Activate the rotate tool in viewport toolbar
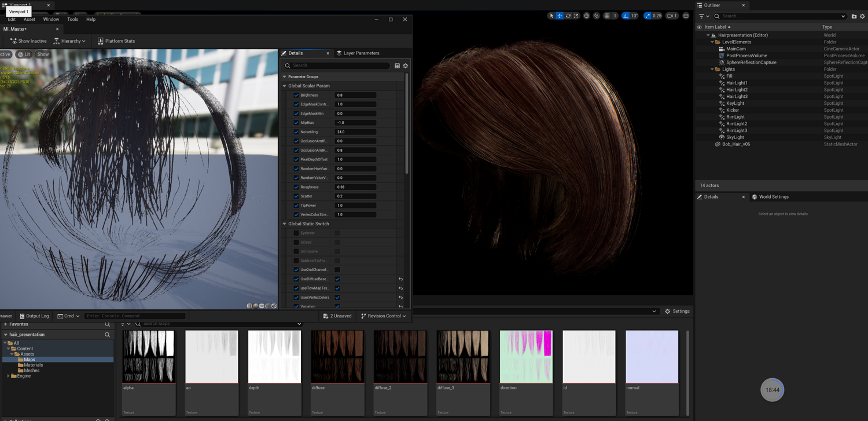The height and width of the screenshot is (421, 868). tap(568, 16)
